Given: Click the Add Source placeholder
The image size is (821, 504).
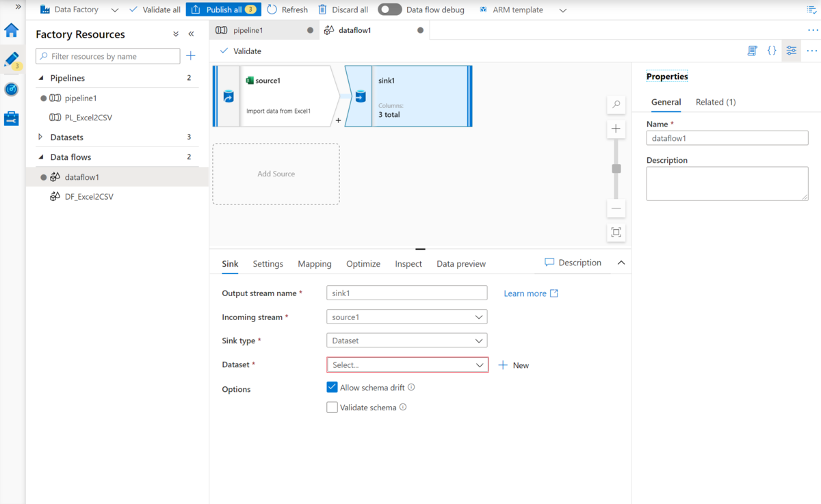Looking at the screenshot, I should (276, 174).
